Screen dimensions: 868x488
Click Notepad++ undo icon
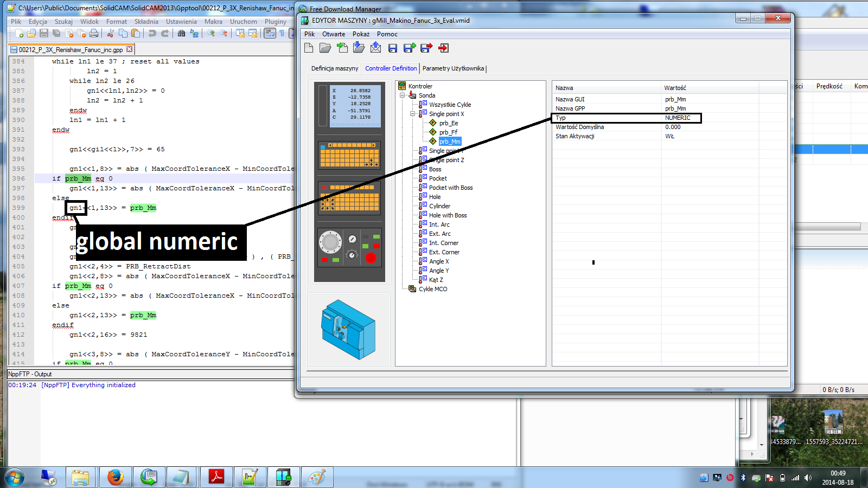point(152,34)
